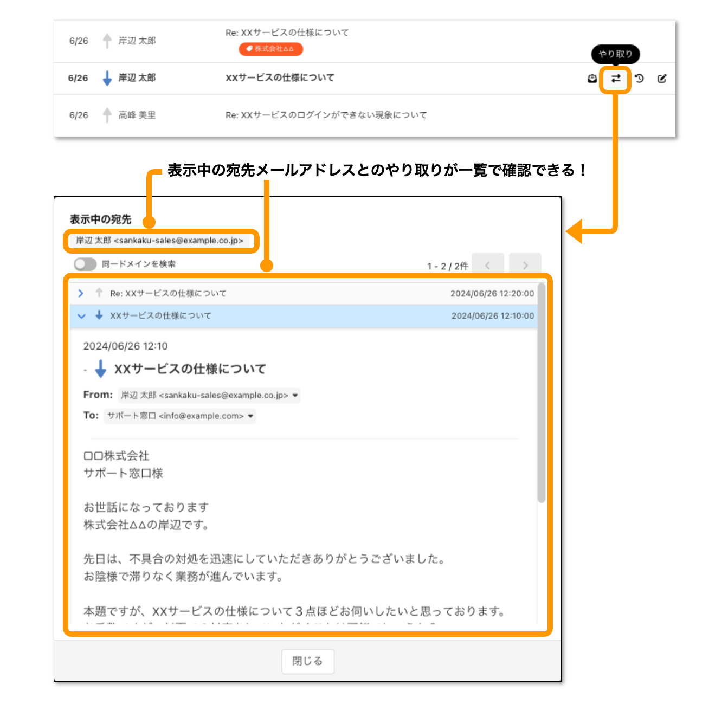Click gray outgoing arrow of first 岸辺 太郎 row

(107, 41)
